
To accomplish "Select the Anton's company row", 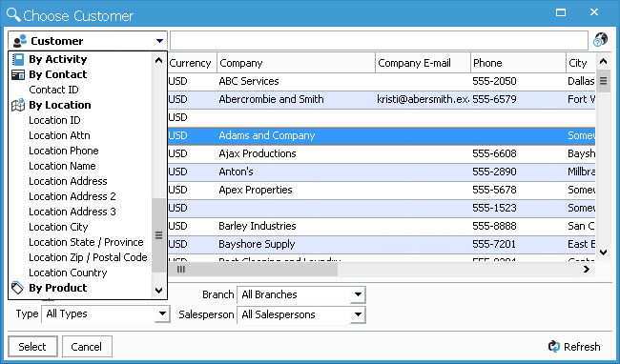I will click(382, 172).
